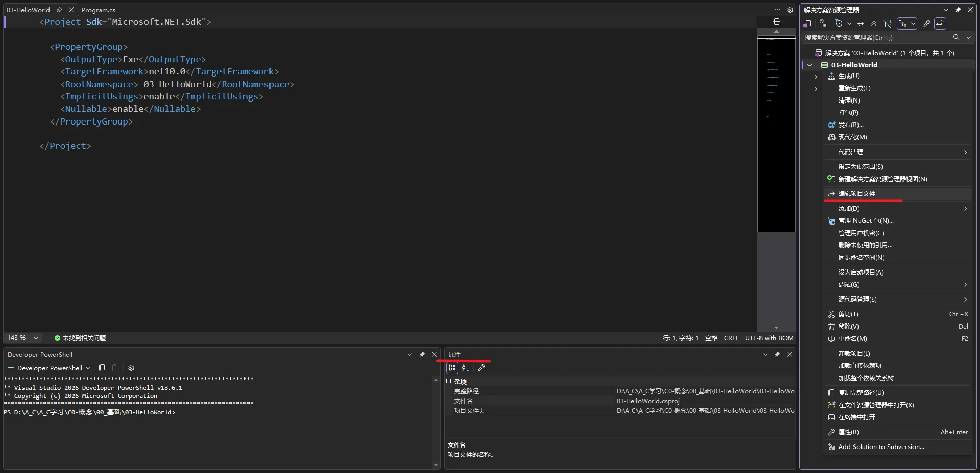Collapse the 03-HelloWorld project node

tap(810, 65)
